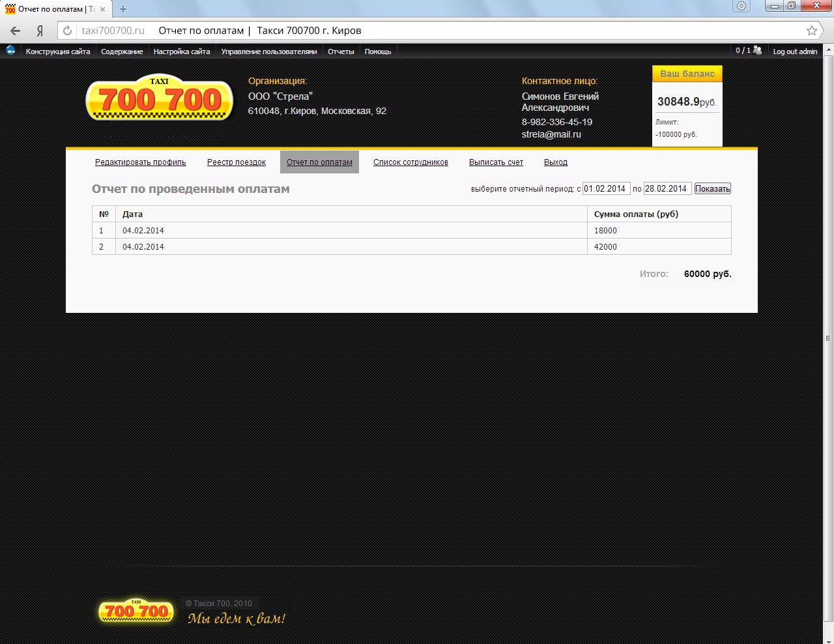This screenshot has height=644, width=834.
Task: Click "Log out admin" link
Action: (x=795, y=51)
